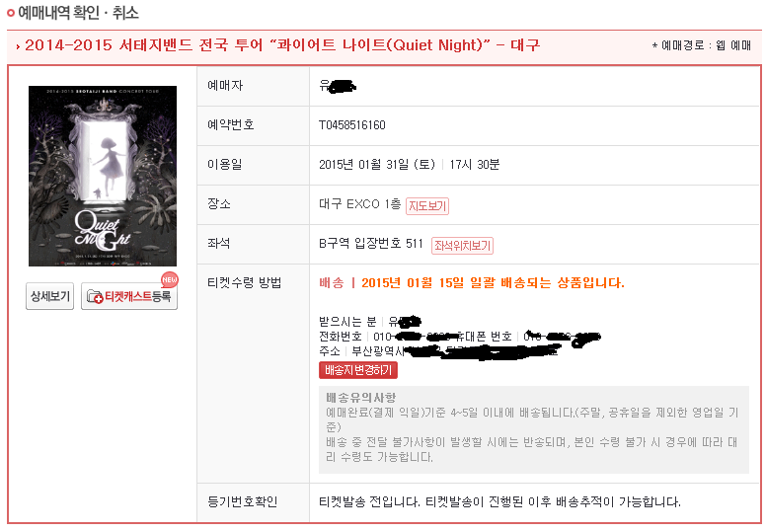Image resolution: width=766 pixels, height=532 pixels.
Task: Open the Quiet Night concert title link
Action: (x=282, y=45)
